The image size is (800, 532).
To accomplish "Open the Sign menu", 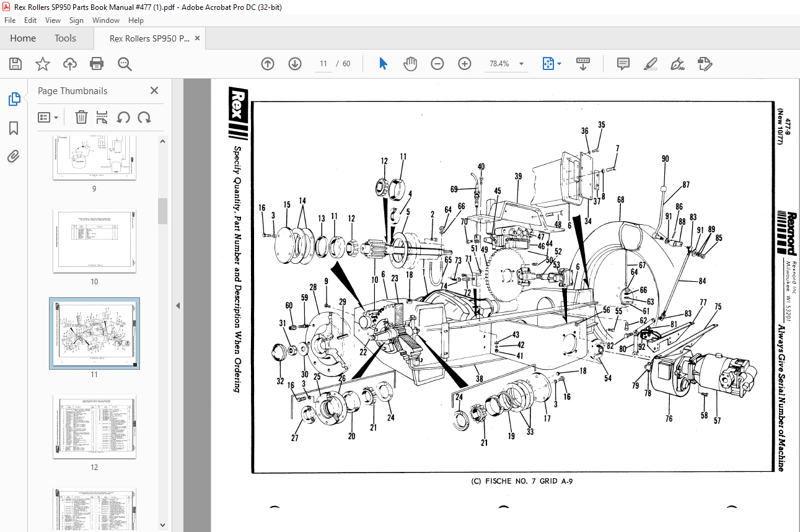I will click(76, 20).
